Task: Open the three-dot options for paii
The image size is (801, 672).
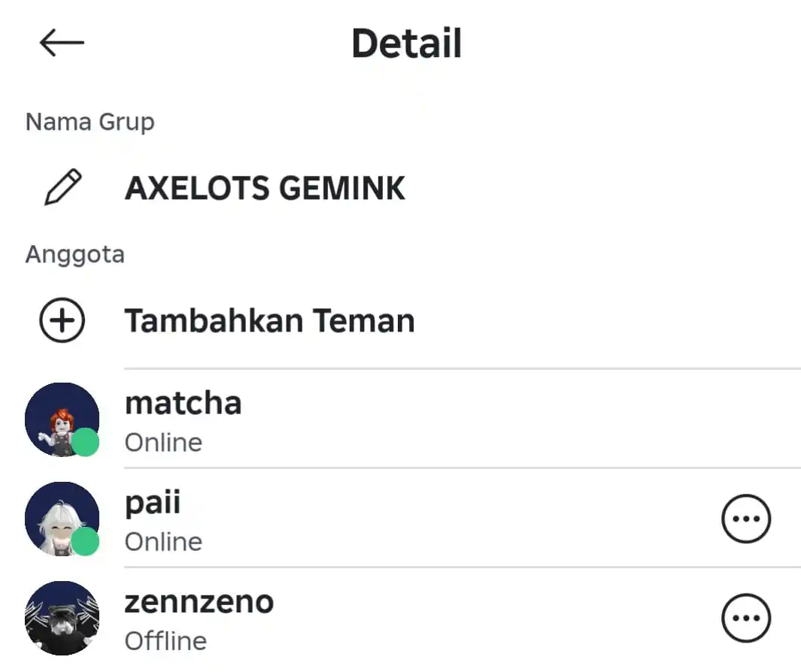Action: coord(746,519)
